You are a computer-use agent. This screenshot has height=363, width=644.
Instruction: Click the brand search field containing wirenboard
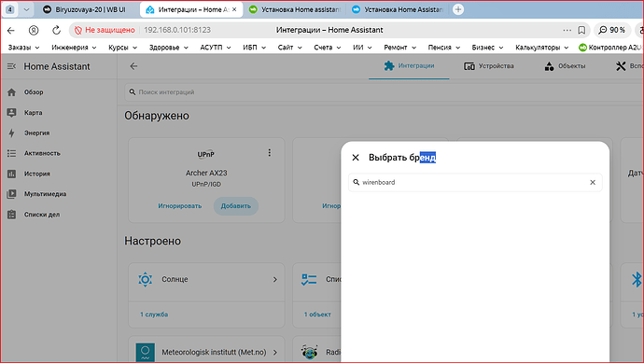(475, 182)
